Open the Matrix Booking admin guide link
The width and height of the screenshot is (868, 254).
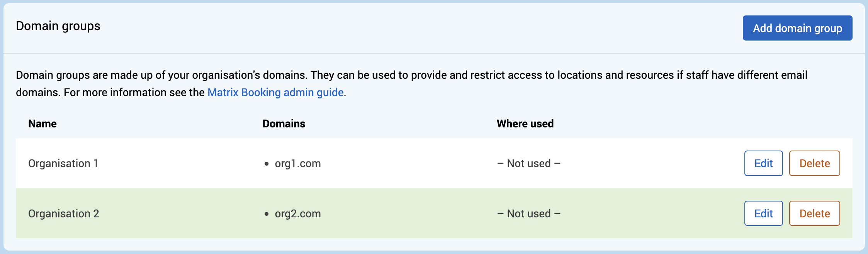(275, 93)
